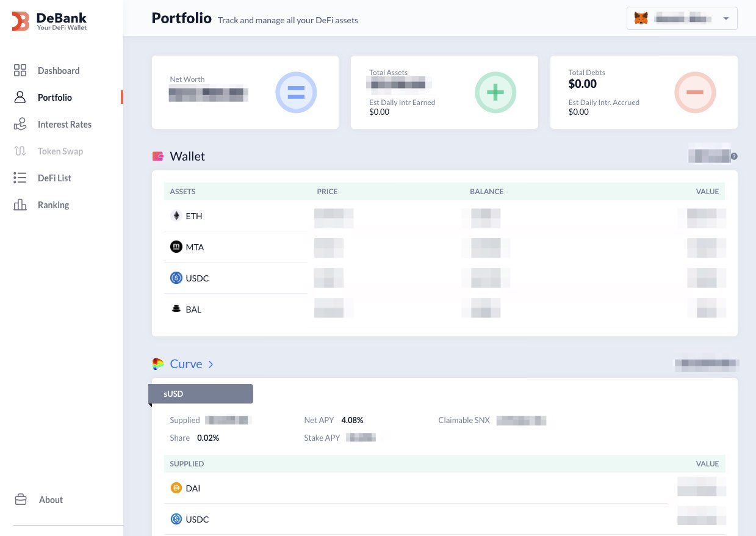Click the Net APY 4.08% value

[x=352, y=420]
